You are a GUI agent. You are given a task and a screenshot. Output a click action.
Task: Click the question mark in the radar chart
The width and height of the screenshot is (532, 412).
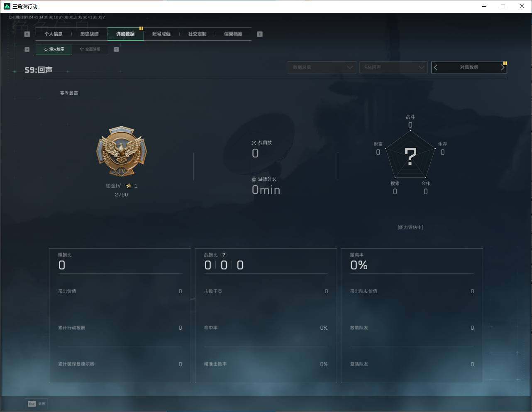point(410,157)
